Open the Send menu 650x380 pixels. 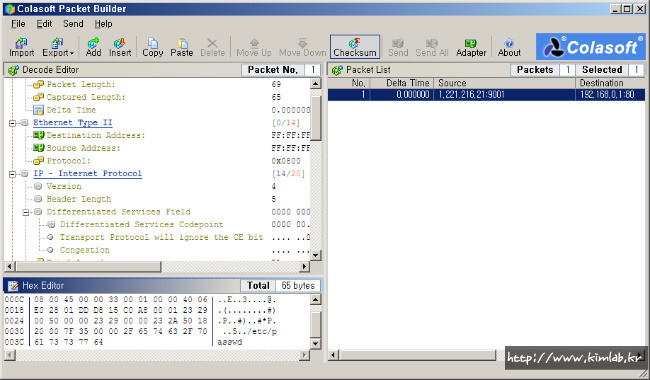73,24
